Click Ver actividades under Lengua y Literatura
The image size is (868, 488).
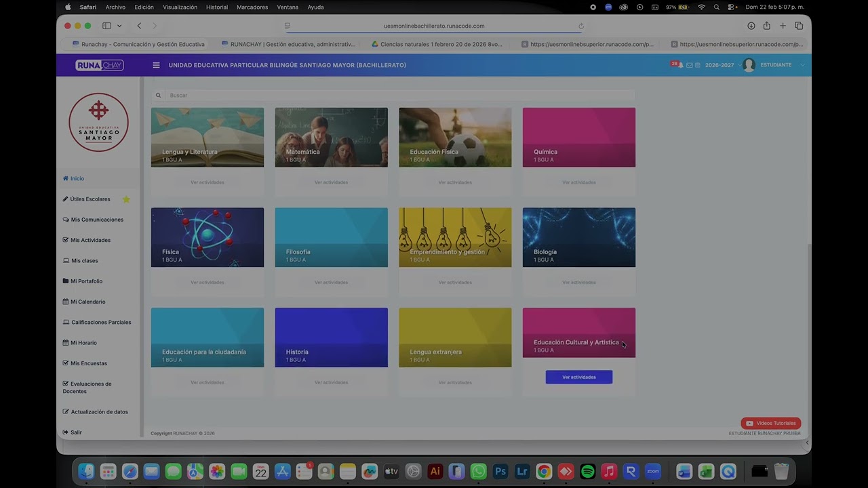(x=208, y=182)
